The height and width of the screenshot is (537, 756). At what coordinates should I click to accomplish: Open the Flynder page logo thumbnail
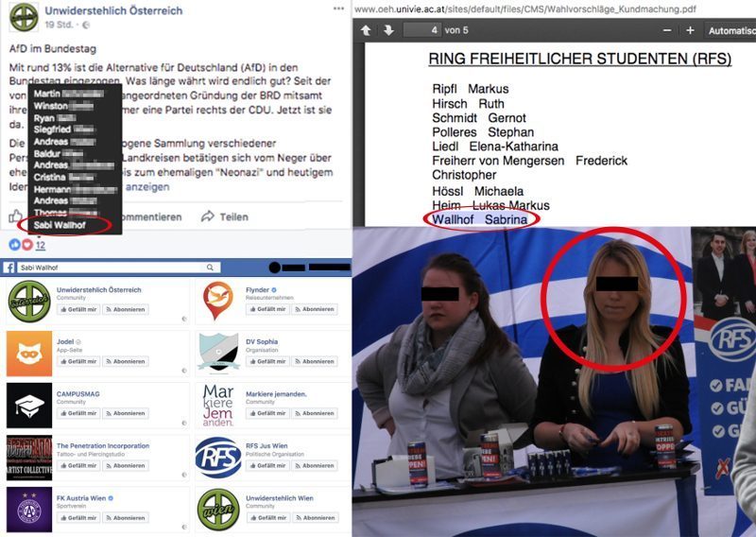point(218,301)
